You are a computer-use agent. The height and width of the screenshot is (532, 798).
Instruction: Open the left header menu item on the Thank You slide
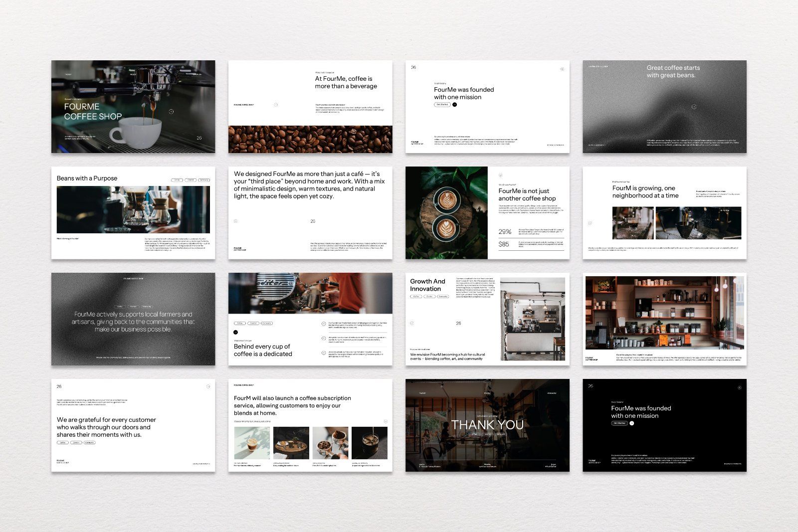pos(423,393)
